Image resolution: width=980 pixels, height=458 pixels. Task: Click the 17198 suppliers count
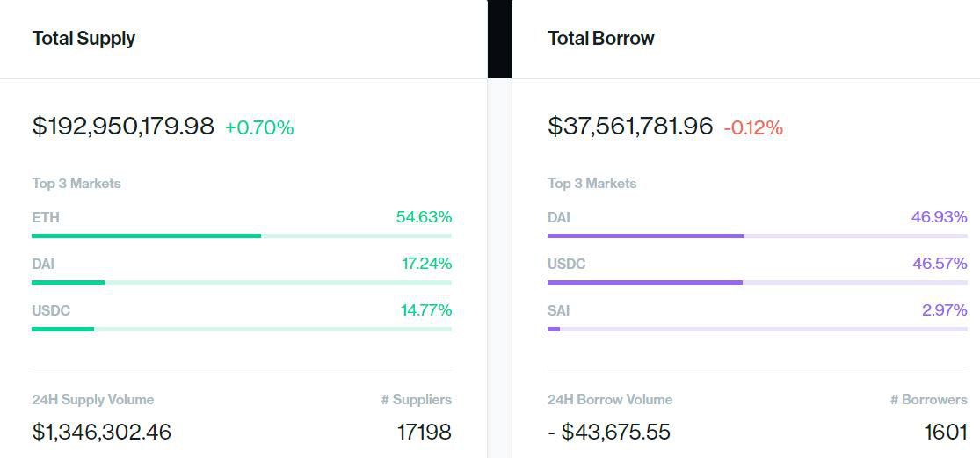pos(424,432)
